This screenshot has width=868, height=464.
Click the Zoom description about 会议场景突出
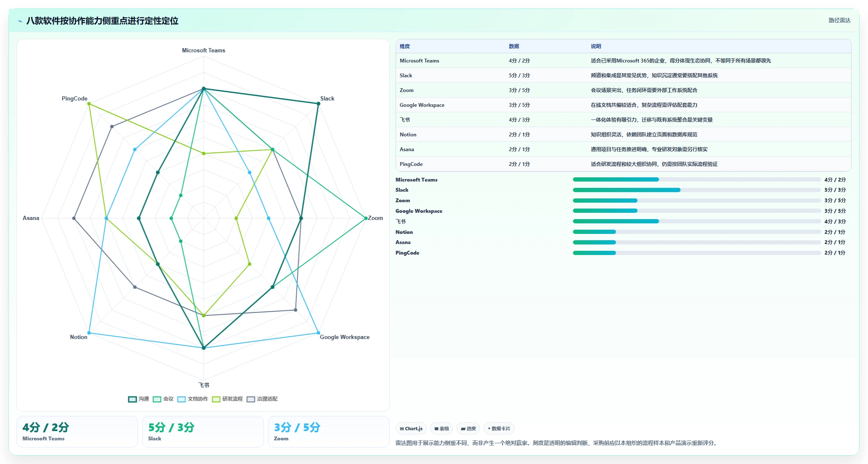point(644,90)
